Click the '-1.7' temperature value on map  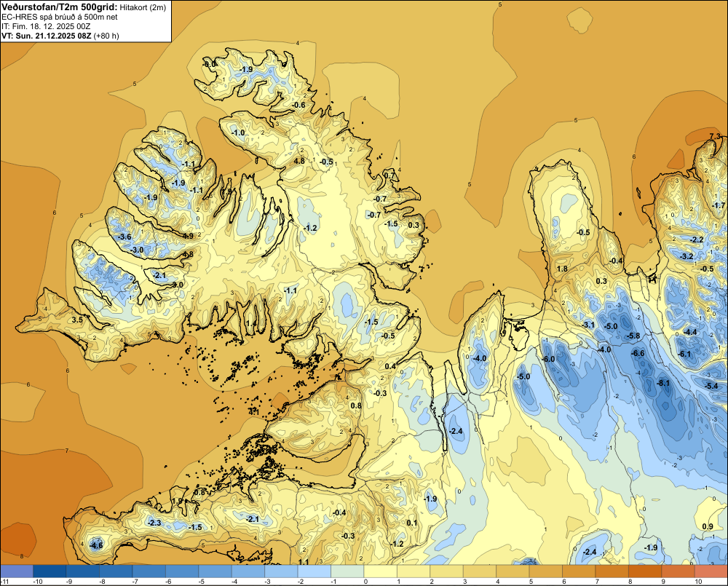tap(719, 205)
